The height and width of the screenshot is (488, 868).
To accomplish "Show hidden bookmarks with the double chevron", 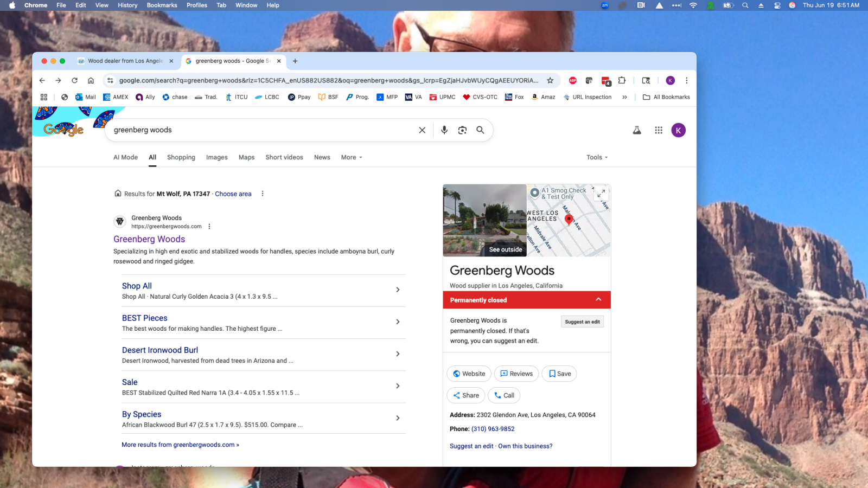I will pos(624,97).
